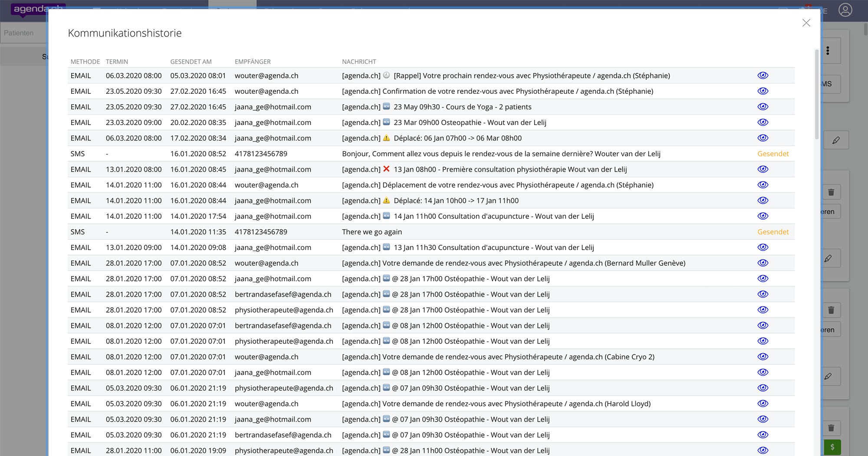Click the three-dot more options button
The image size is (868, 456).
click(828, 51)
